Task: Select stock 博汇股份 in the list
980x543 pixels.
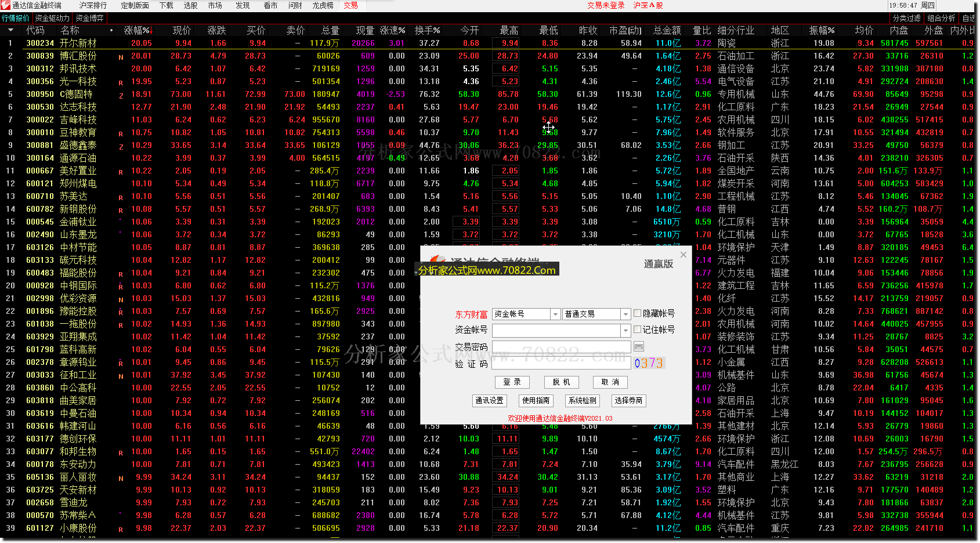Action: [78, 56]
